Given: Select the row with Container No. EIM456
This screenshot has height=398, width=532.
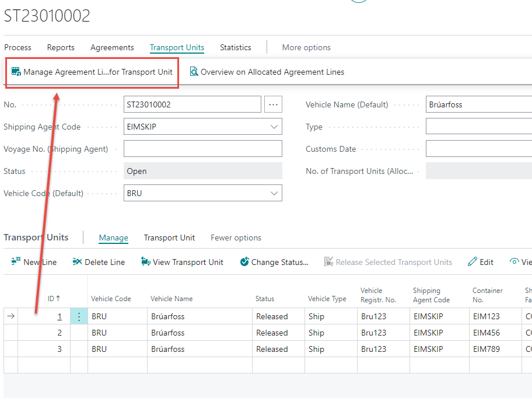Looking at the screenshot, I should 486,333.
